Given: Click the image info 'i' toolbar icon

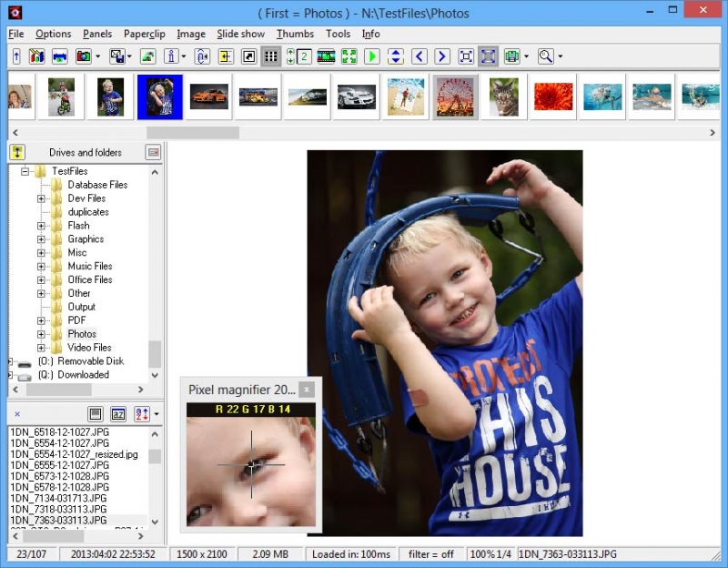Looking at the screenshot, I should (x=171, y=56).
